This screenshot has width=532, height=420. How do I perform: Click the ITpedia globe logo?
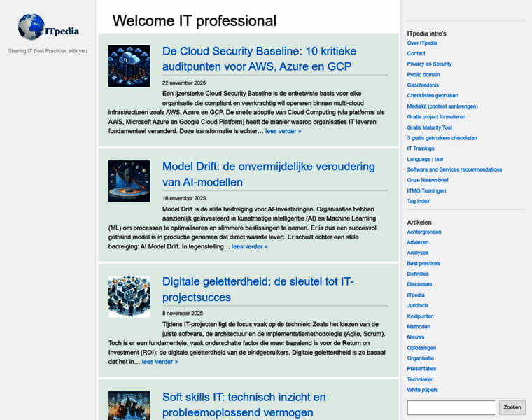tap(48, 27)
